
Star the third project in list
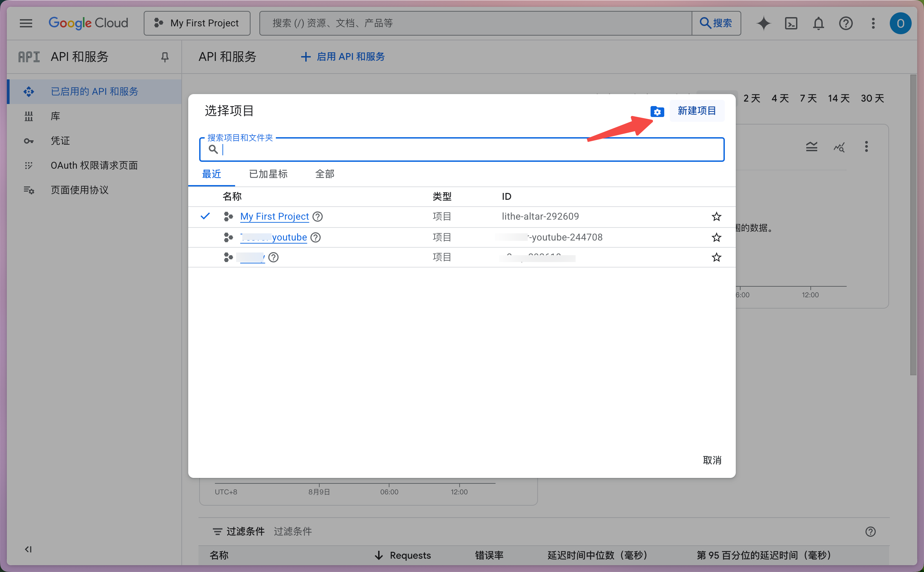pyautogui.click(x=716, y=258)
